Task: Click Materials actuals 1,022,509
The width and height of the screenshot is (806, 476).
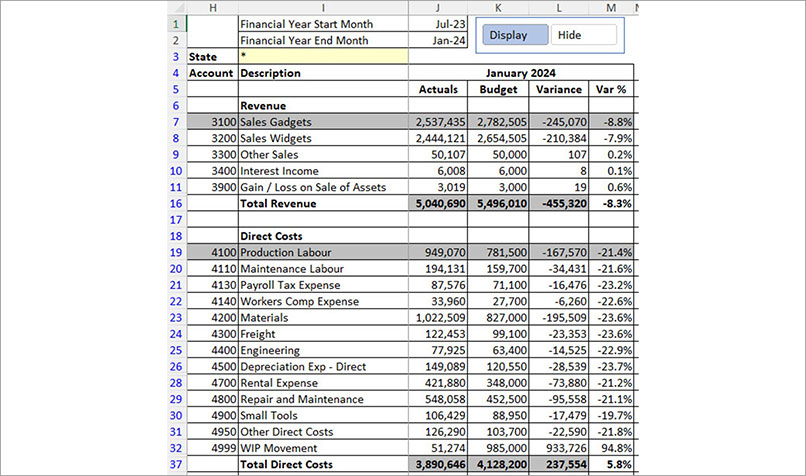Action: (438, 317)
